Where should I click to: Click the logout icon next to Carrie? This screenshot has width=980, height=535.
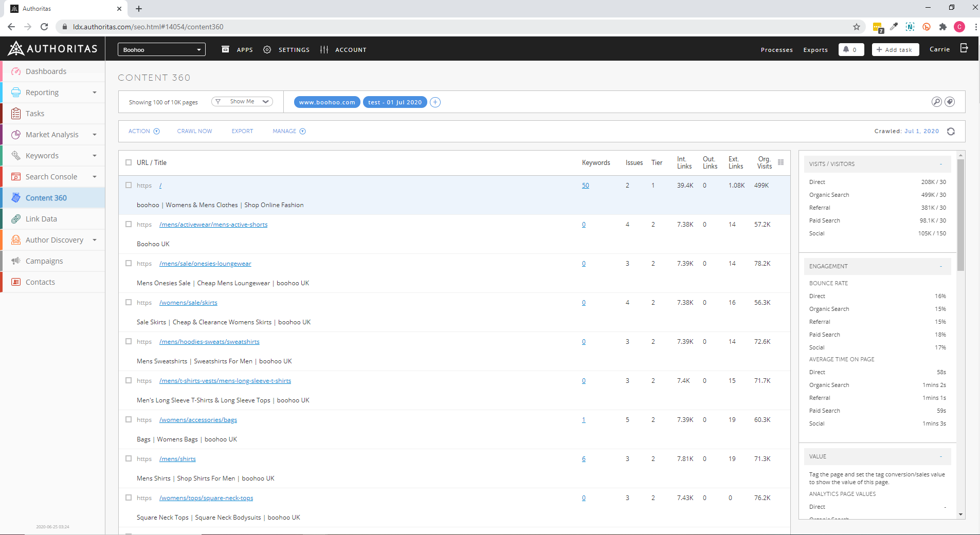964,48
